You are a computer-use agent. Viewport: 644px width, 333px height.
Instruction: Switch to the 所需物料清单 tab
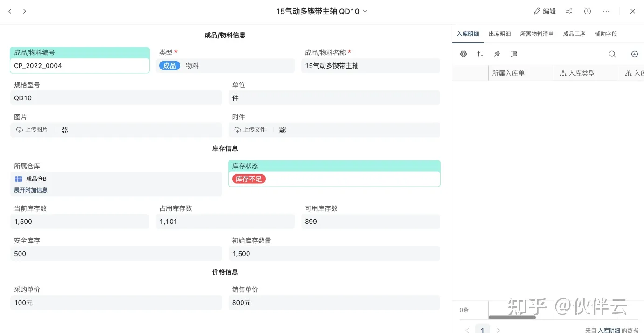tap(537, 34)
